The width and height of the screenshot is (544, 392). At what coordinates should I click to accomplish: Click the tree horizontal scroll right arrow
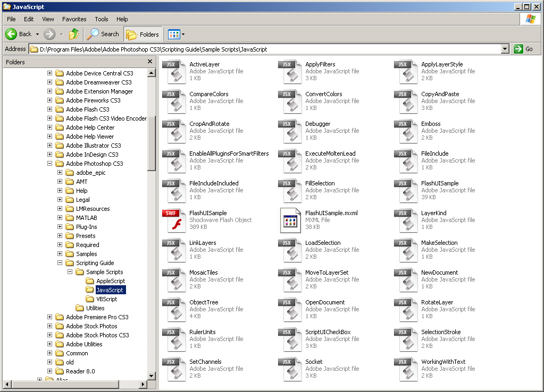click(143, 384)
